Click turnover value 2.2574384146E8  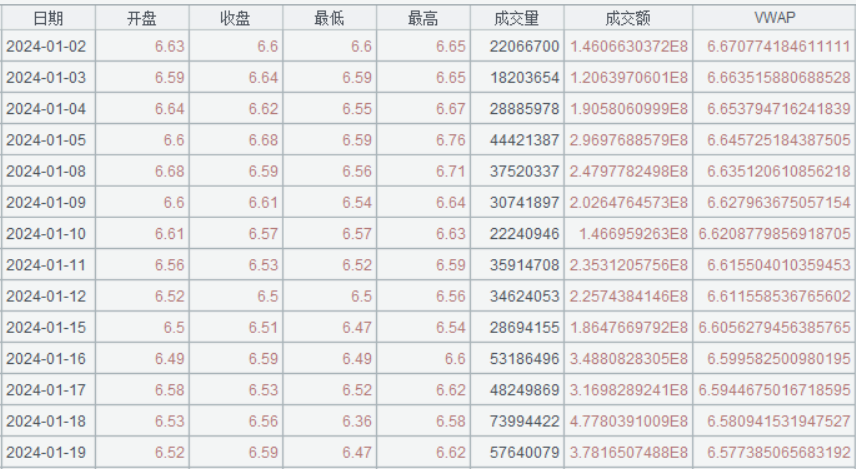click(x=629, y=296)
